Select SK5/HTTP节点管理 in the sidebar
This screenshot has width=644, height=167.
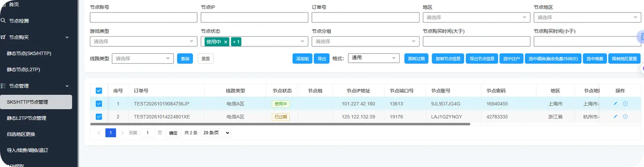36,102
